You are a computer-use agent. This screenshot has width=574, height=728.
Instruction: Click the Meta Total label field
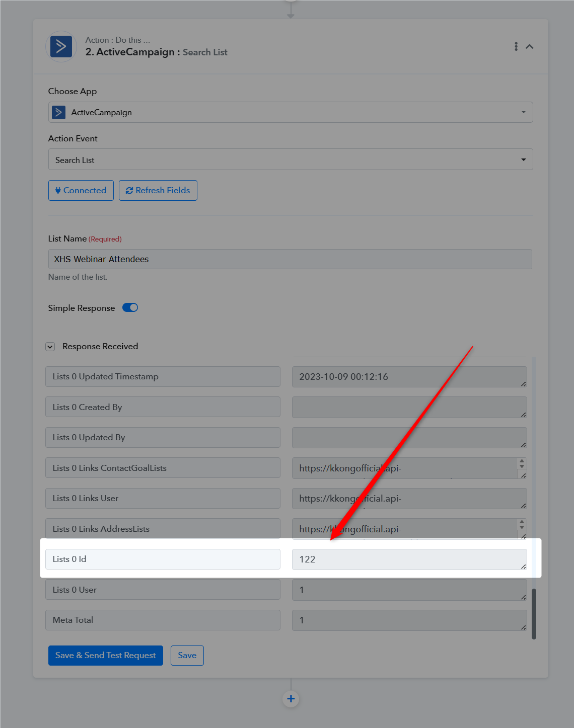tap(163, 620)
